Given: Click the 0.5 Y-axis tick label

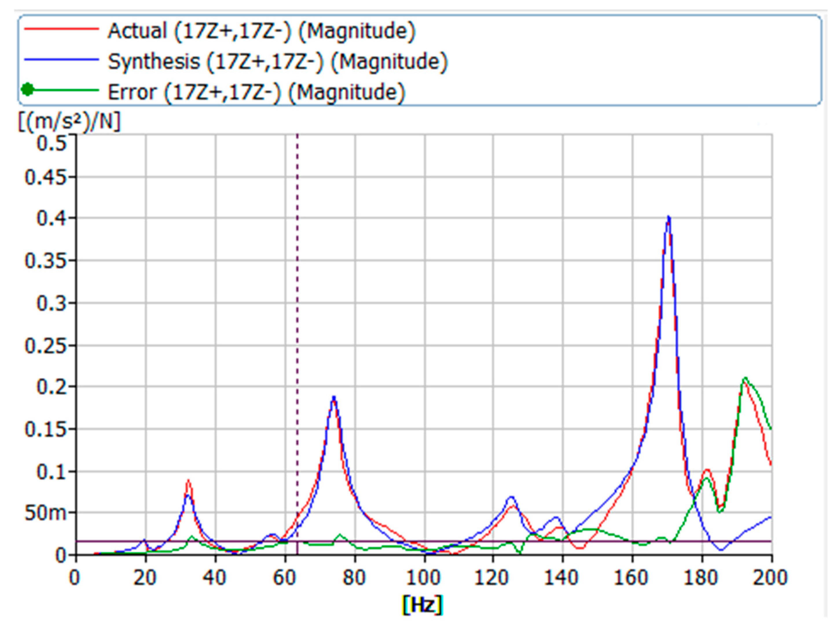Looking at the screenshot, I should click(x=52, y=143).
